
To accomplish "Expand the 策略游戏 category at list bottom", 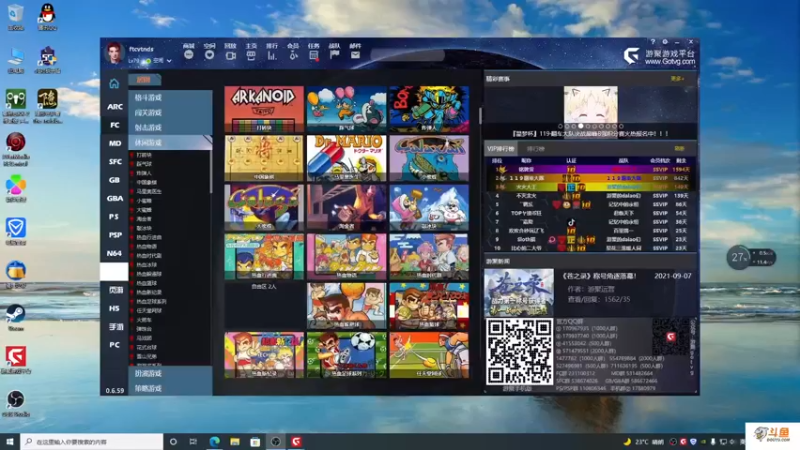I will 170,388.
